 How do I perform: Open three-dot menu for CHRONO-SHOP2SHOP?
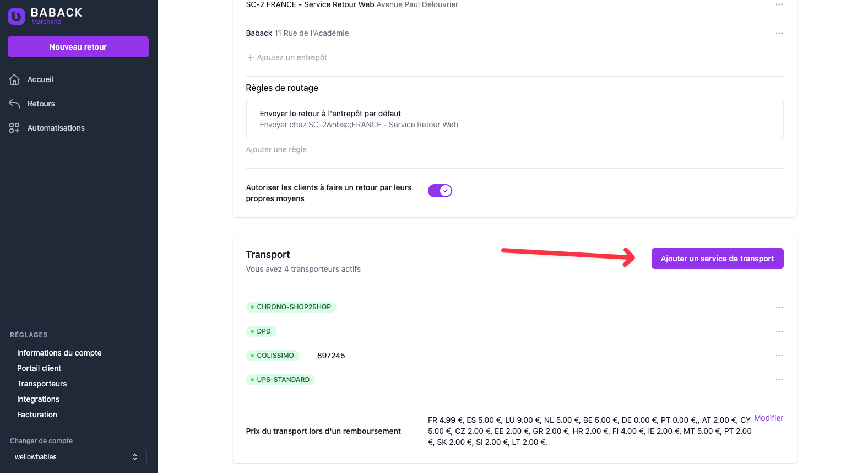click(x=779, y=307)
